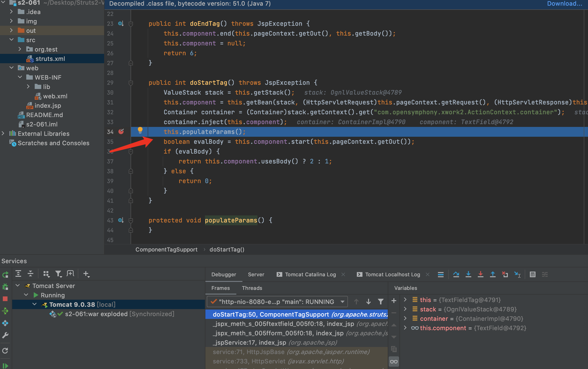588x369 pixels.
Task: Select the next frame with down arrow
Action: coord(369,302)
